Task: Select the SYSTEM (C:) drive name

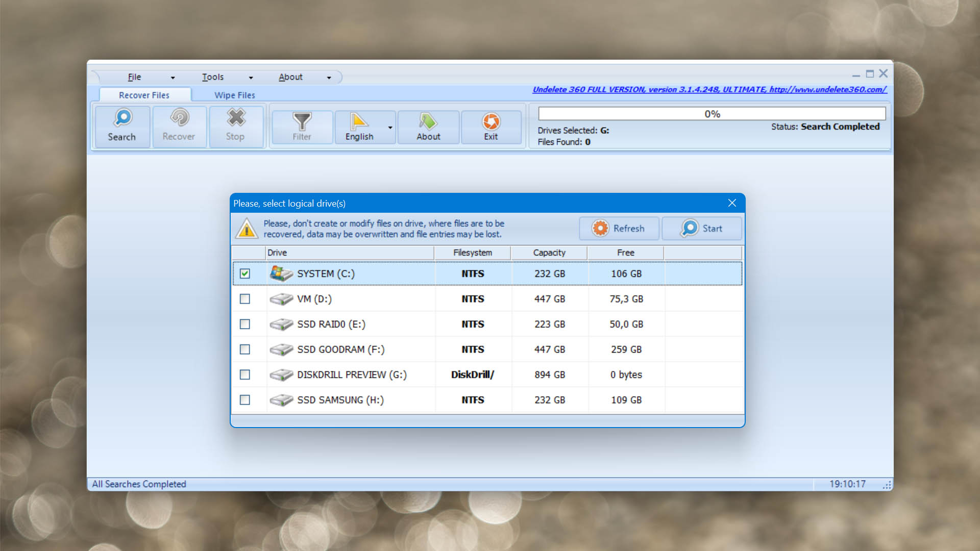Action: (326, 273)
